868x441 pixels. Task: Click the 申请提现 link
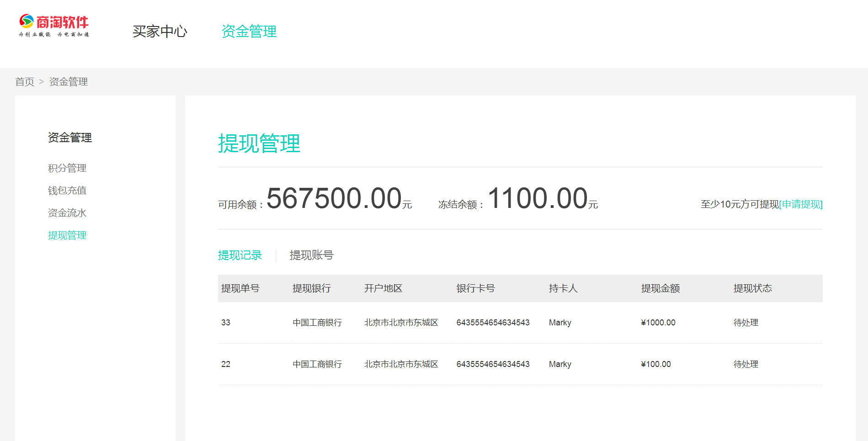[x=801, y=204]
